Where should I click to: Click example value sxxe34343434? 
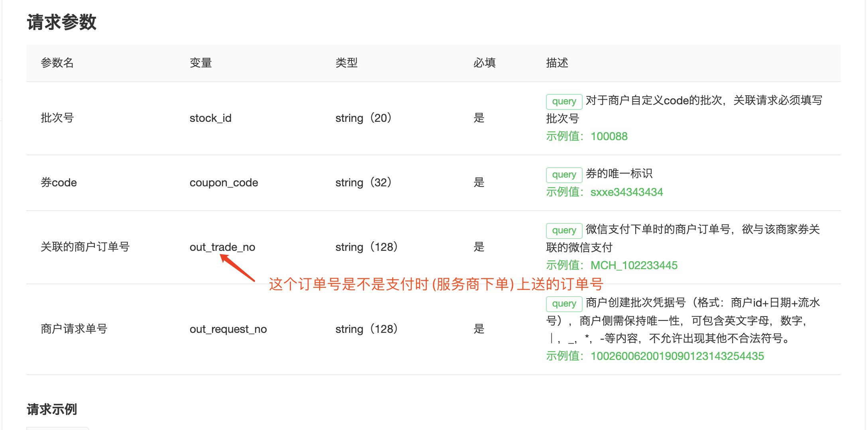(x=626, y=192)
